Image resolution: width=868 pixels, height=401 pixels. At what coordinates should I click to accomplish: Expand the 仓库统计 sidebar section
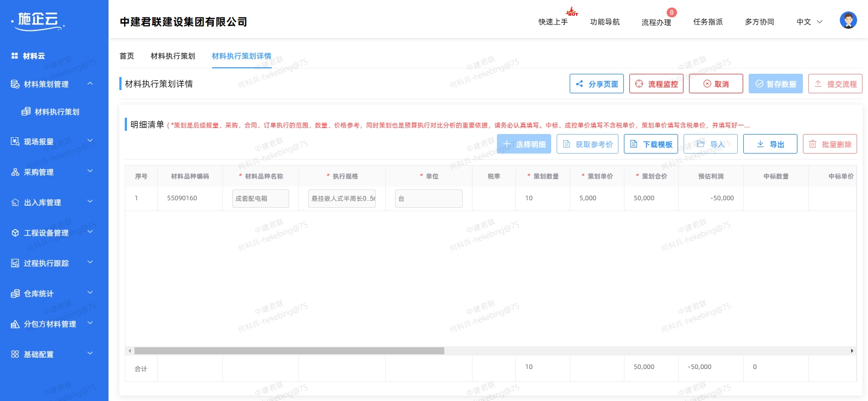52,294
